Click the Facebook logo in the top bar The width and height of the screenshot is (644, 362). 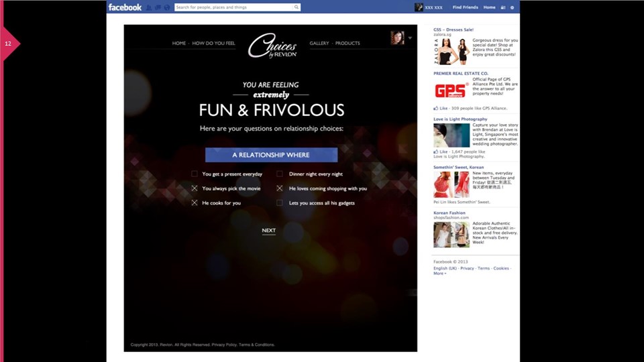[x=125, y=7]
